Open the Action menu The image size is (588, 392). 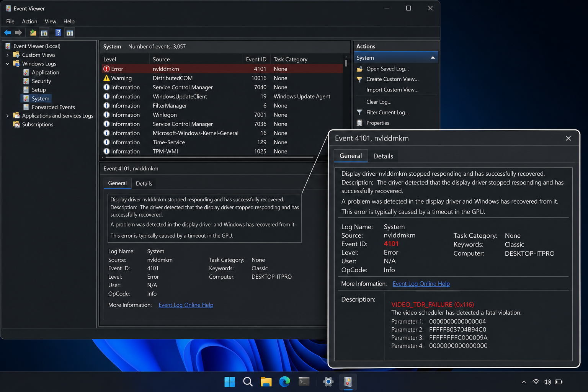(x=29, y=21)
